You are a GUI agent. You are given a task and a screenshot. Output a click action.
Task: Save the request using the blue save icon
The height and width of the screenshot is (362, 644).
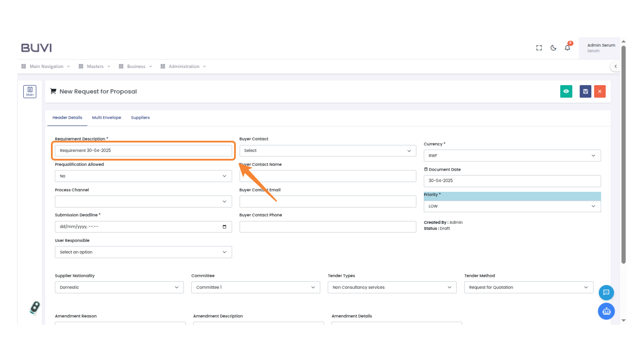pyautogui.click(x=585, y=91)
